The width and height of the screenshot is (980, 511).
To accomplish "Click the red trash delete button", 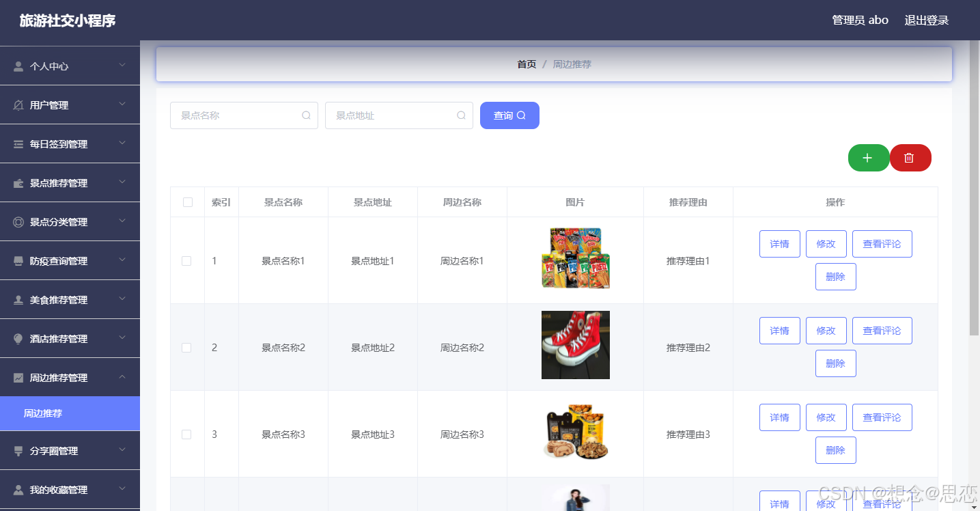I will click(x=910, y=158).
